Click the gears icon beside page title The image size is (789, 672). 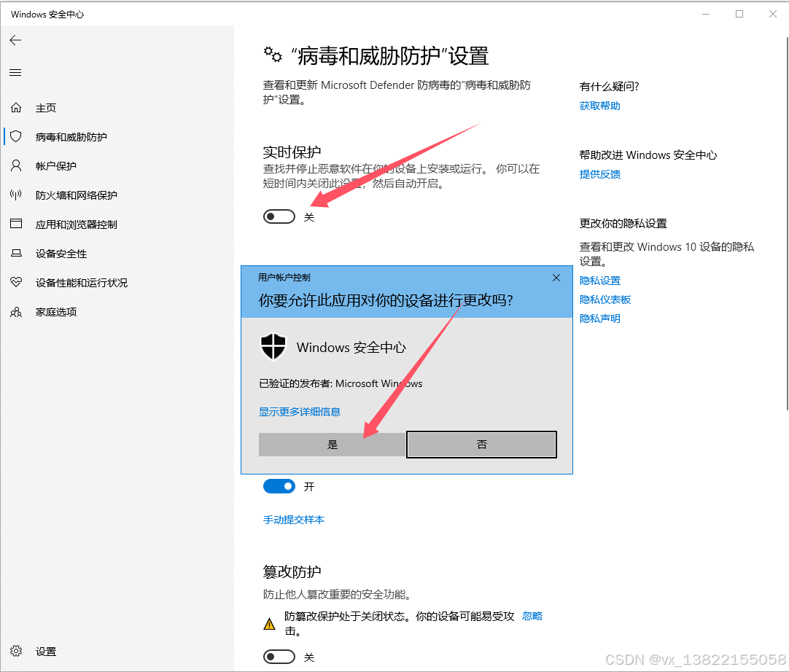273,55
